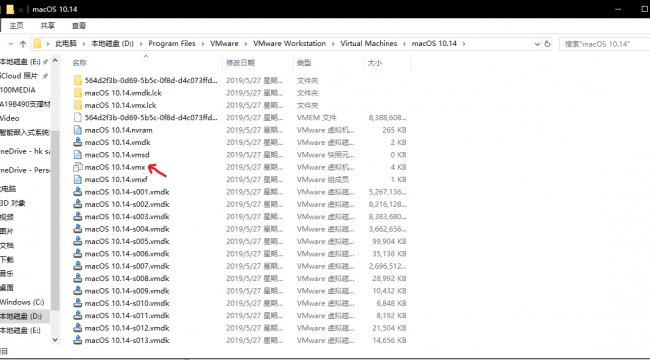Expand chevron after macOS 10.14 breadcrumb

click(464, 44)
